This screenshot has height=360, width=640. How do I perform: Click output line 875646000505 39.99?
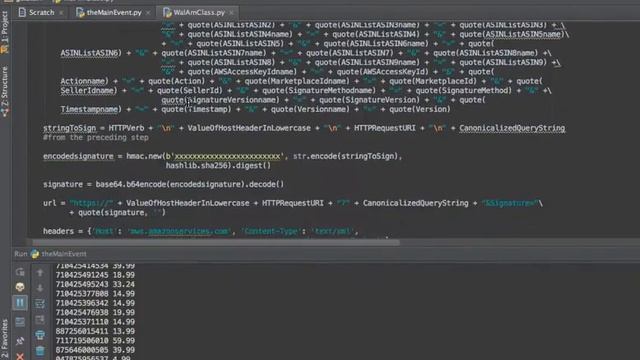95,350
